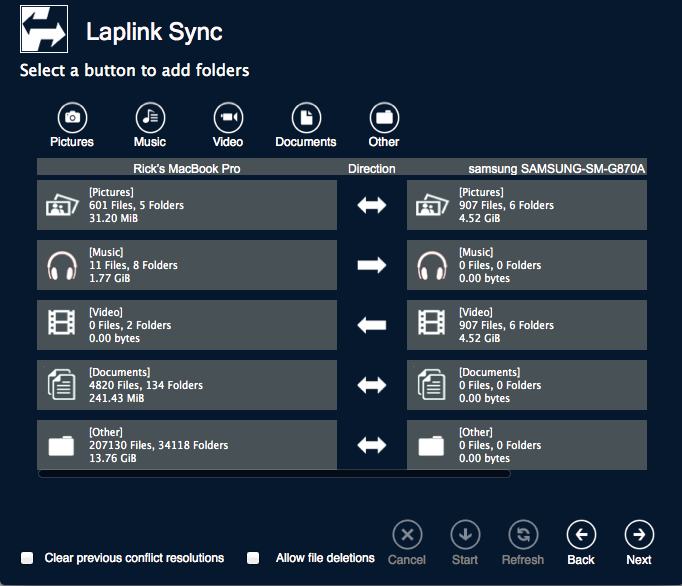Click the samsung SAMSUNG-SM-G870A column header
This screenshot has height=586, width=682.
[x=556, y=168]
